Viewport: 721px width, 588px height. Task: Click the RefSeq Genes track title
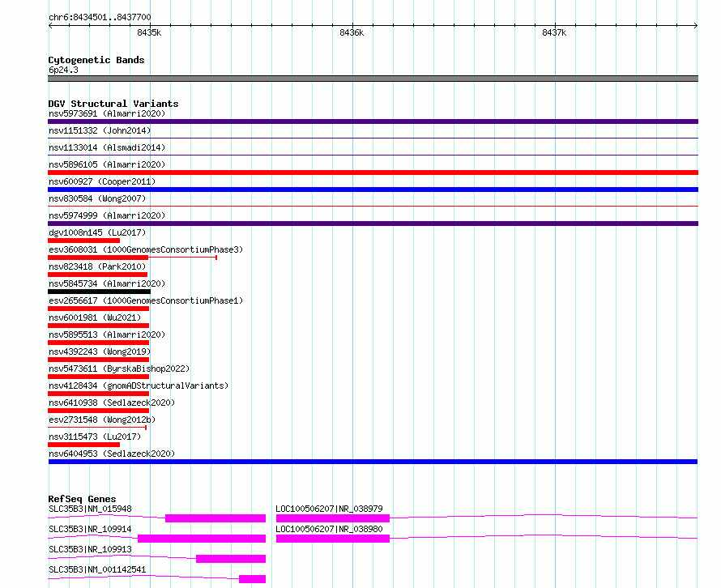point(82,499)
